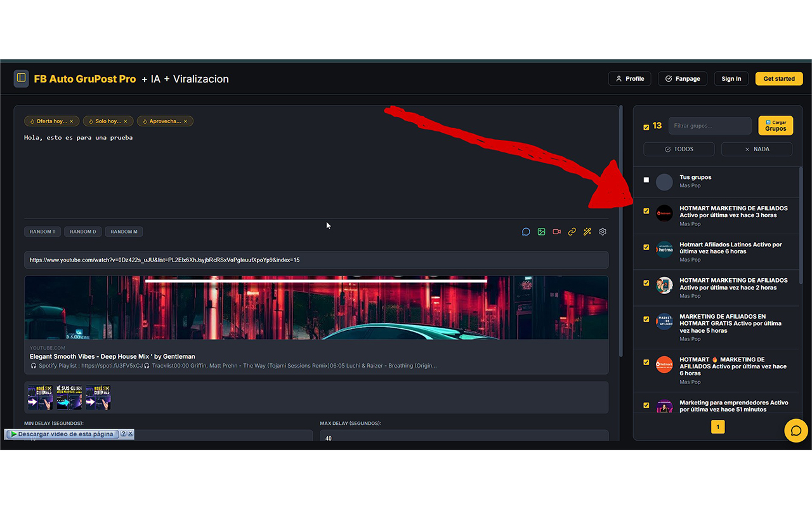
Task: Click the RANDOM D button
Action: point(83,232)
